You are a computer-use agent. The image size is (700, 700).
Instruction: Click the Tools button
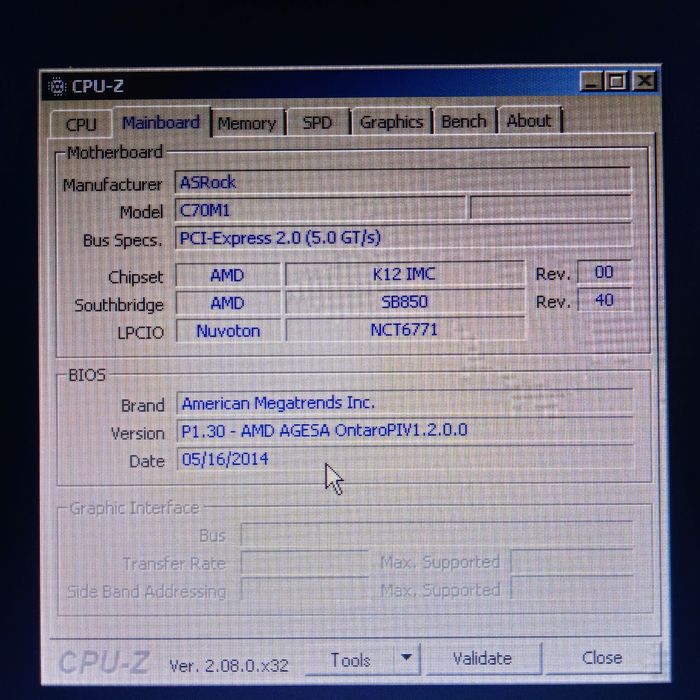point(350,660)
